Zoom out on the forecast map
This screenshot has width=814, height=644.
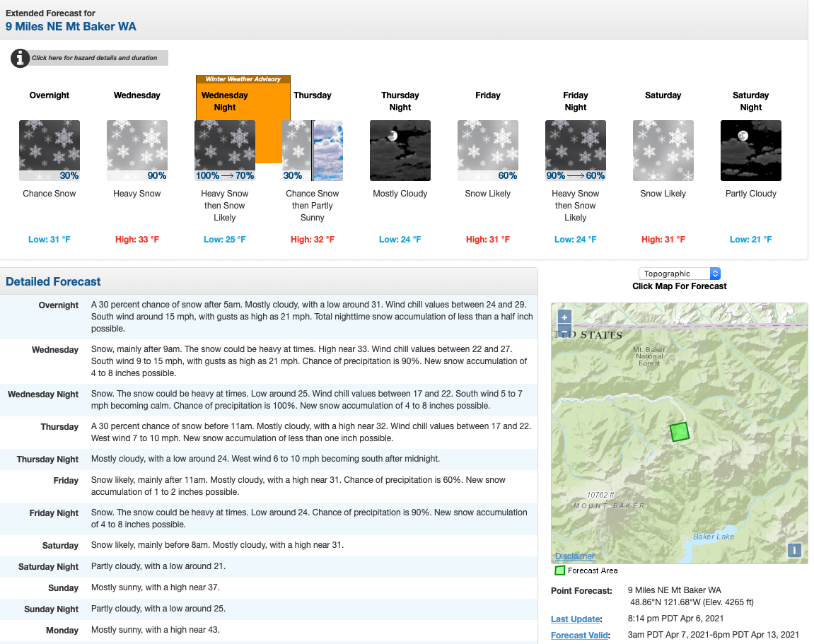[x=564, y=330]
